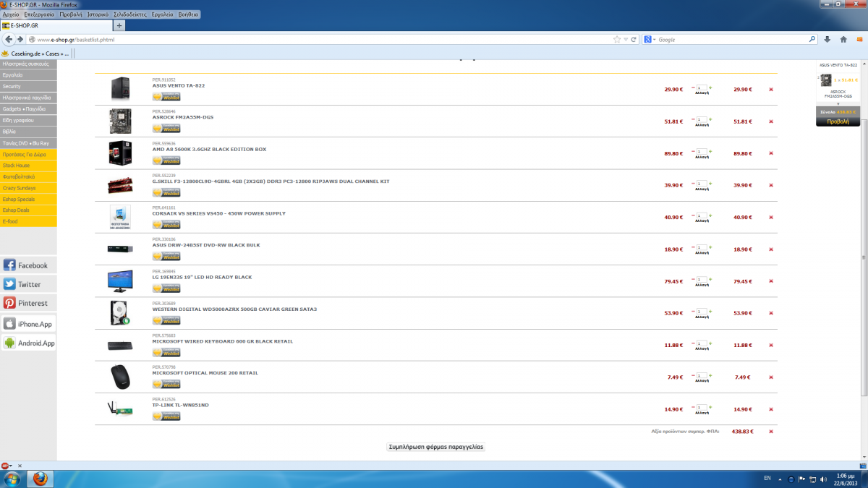This screenshot has height=488, width=868.
Task: Open Σελιδοδείκτες menu
Action: [131, 14]
